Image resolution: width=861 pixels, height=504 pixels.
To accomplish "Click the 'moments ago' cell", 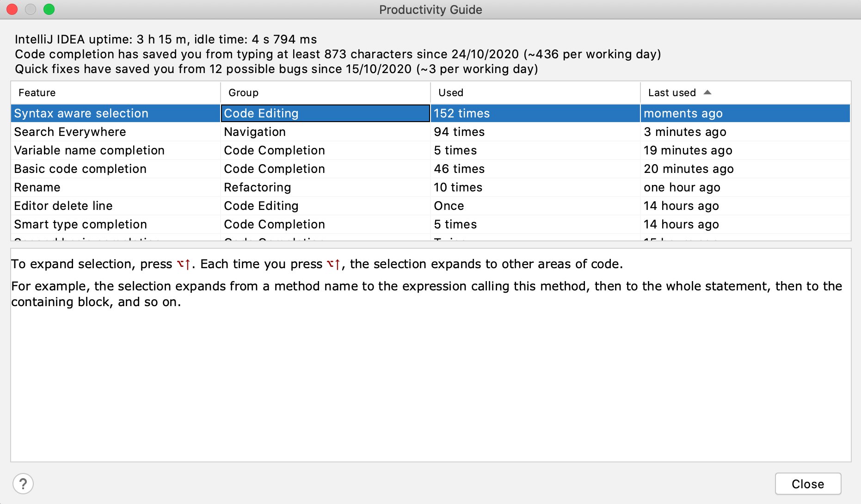I will [745, 113].
